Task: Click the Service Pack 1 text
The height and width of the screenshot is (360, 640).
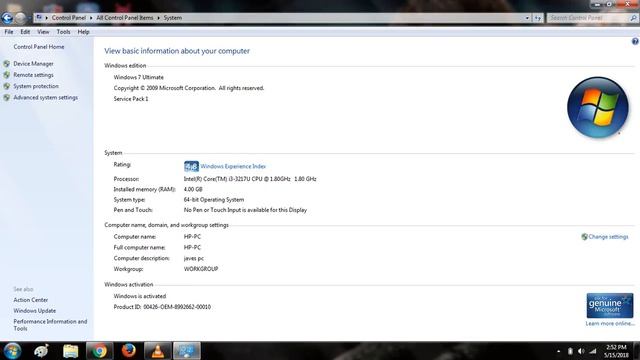Action: coord(131,99)
